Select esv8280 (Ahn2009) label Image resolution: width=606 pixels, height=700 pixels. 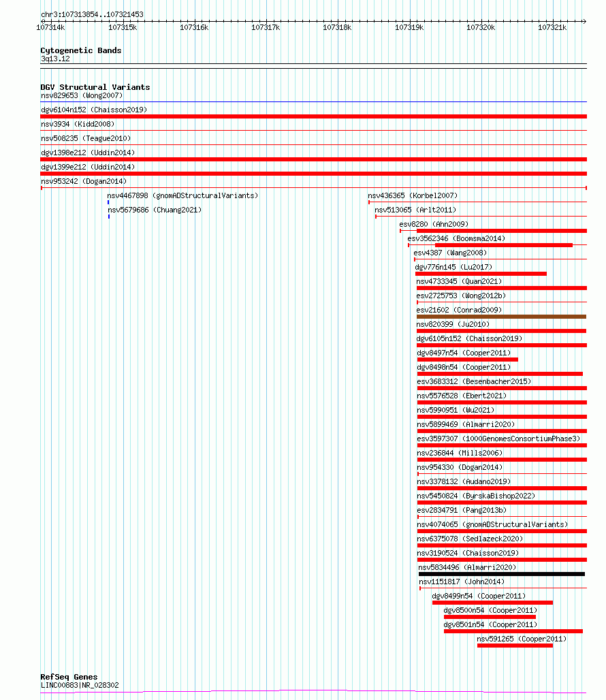click(x=434, y=224)
